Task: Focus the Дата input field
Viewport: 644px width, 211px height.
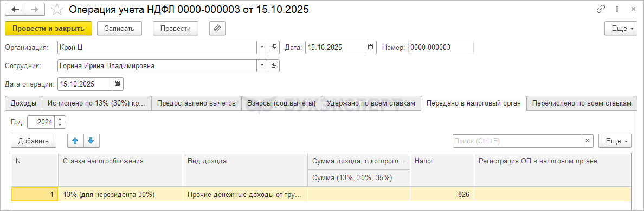Action: click(335, 47)
